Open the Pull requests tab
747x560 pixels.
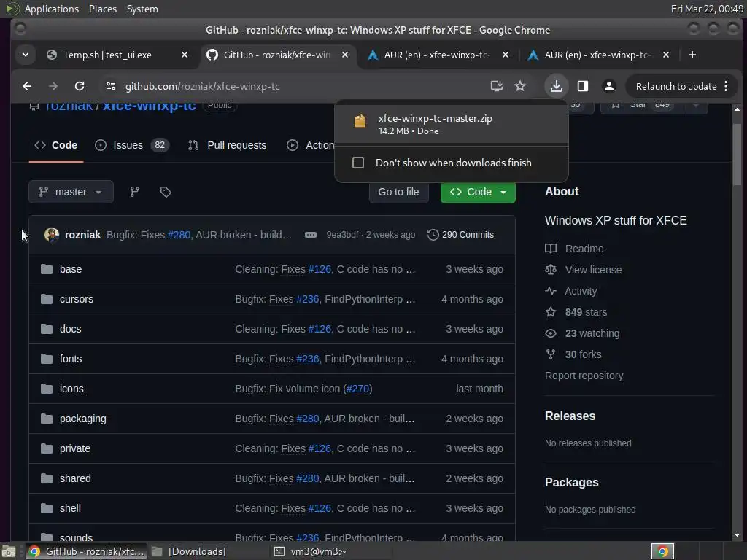(x=228, y=145)
